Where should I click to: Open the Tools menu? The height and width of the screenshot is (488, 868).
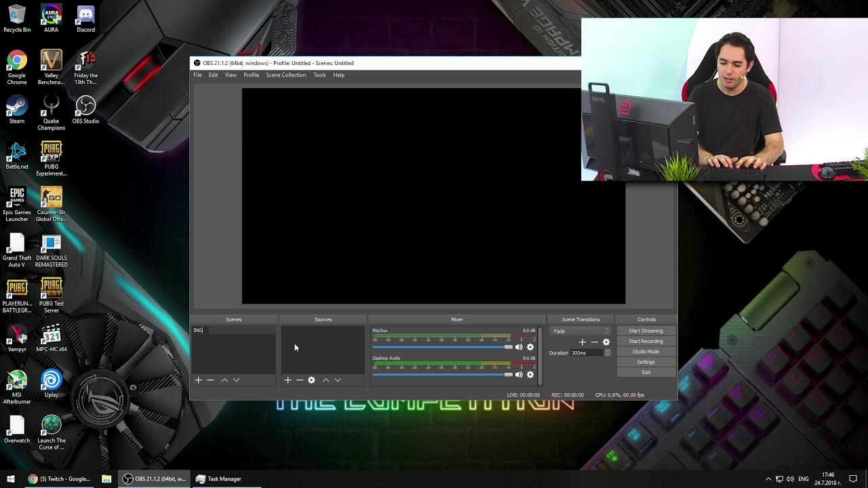pyautogui.click(x=319, y=75)
